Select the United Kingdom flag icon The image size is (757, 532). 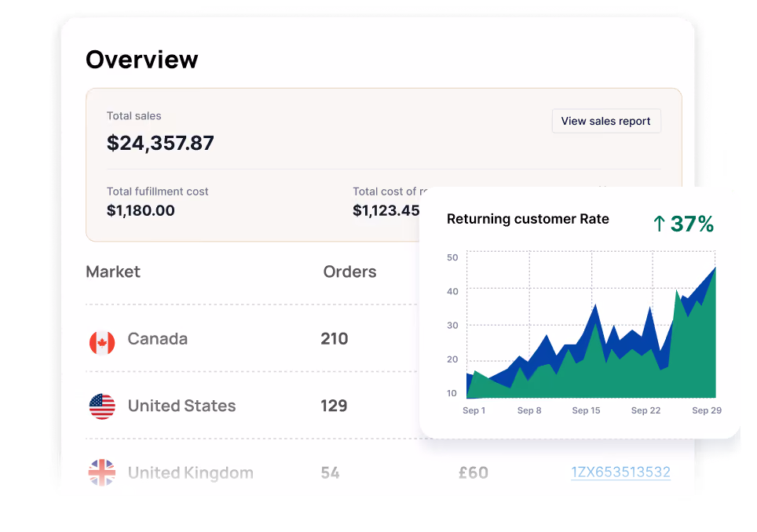(102, 472)
